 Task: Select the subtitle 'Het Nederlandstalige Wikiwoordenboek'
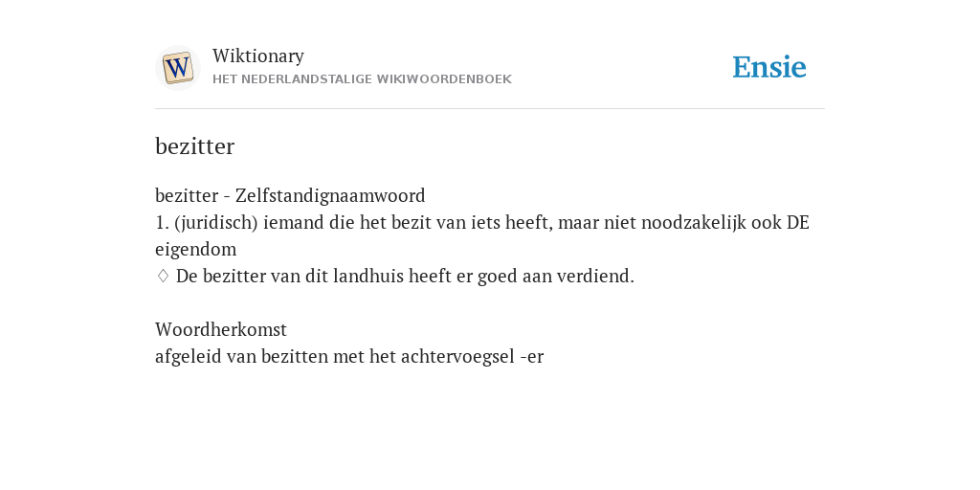(x=362, y=79)
